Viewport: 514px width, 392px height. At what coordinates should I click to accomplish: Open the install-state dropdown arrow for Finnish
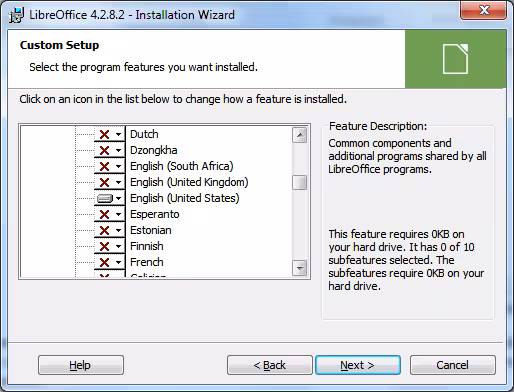118,247
